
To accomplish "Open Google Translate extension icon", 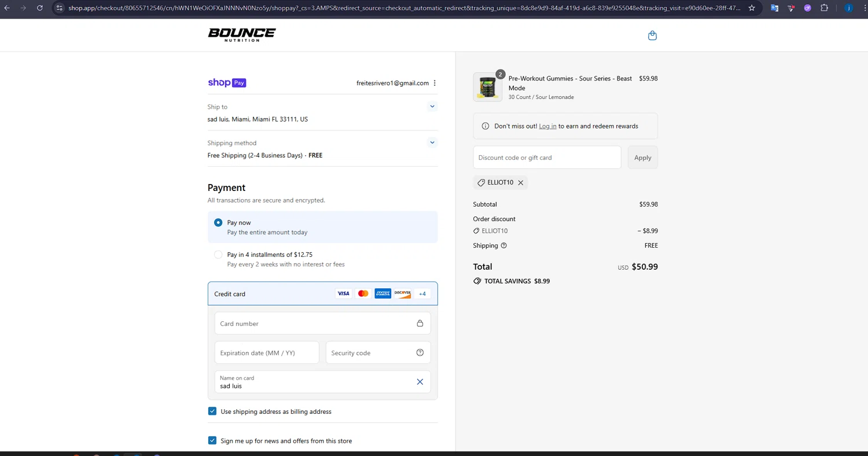I will coord(774,8).
